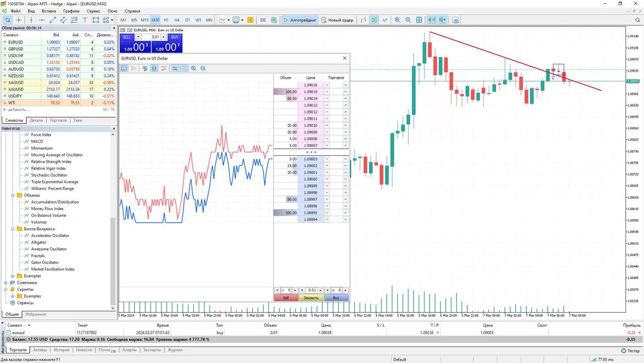Zoom out on the main chart
This screenshot has height=363, width=644.
pos(408,20)
